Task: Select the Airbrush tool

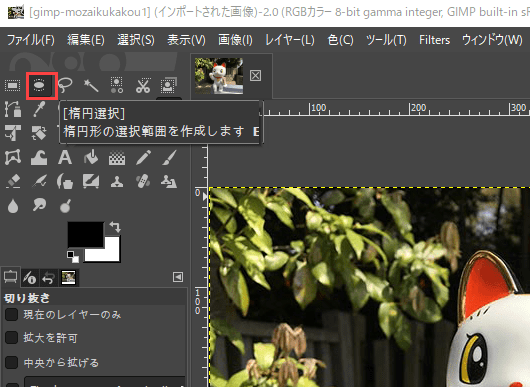Action: point(39,181)
